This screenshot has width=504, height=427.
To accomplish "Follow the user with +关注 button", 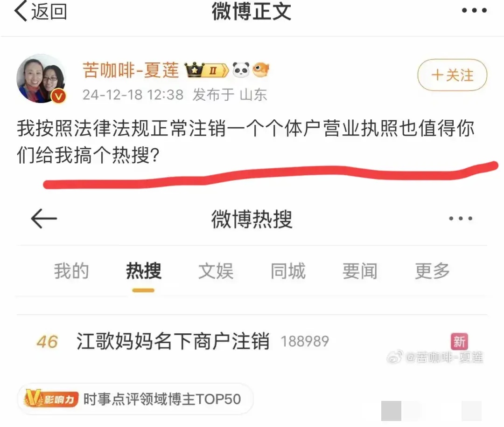I will (452, 75).
